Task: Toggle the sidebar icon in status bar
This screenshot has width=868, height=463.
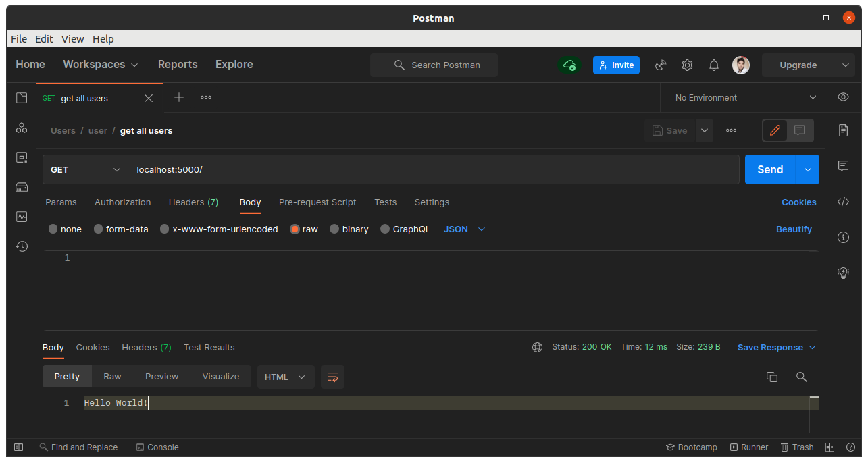Action: point(19,447)
